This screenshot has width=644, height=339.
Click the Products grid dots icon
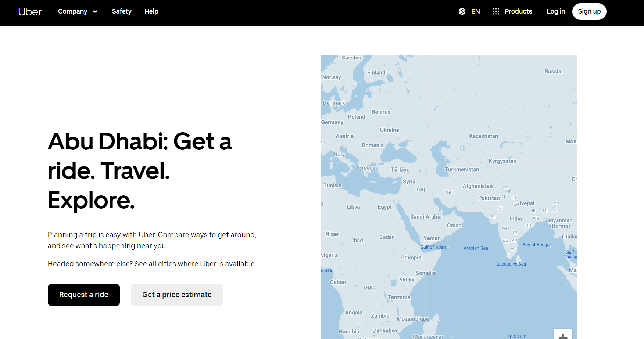[496, 11]
